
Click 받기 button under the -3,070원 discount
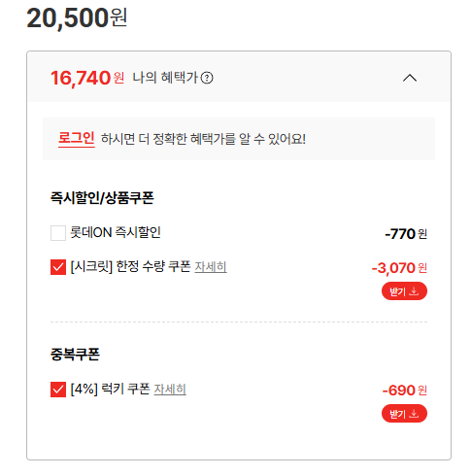(x=404, y=291)
